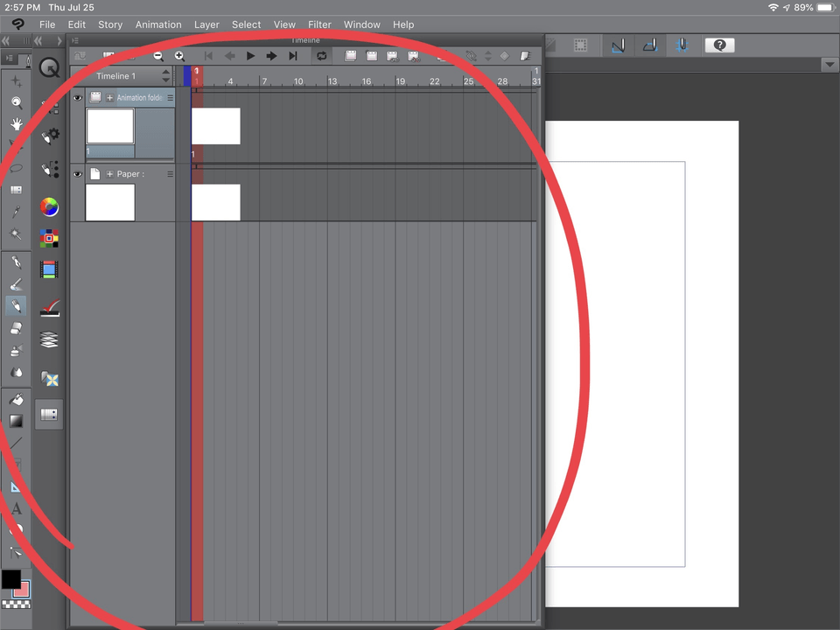Toggle snap to special ruler
840x630 pixels.
click(650, 45)
